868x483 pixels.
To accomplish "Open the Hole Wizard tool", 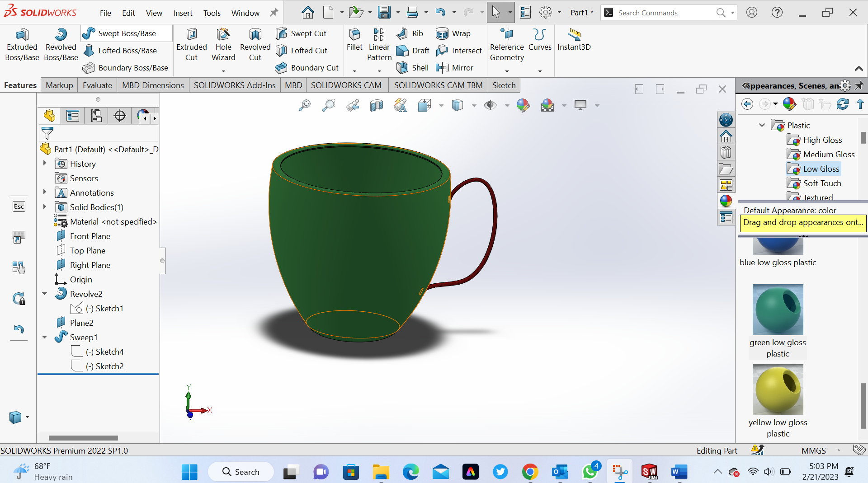I will click(223, 45).
